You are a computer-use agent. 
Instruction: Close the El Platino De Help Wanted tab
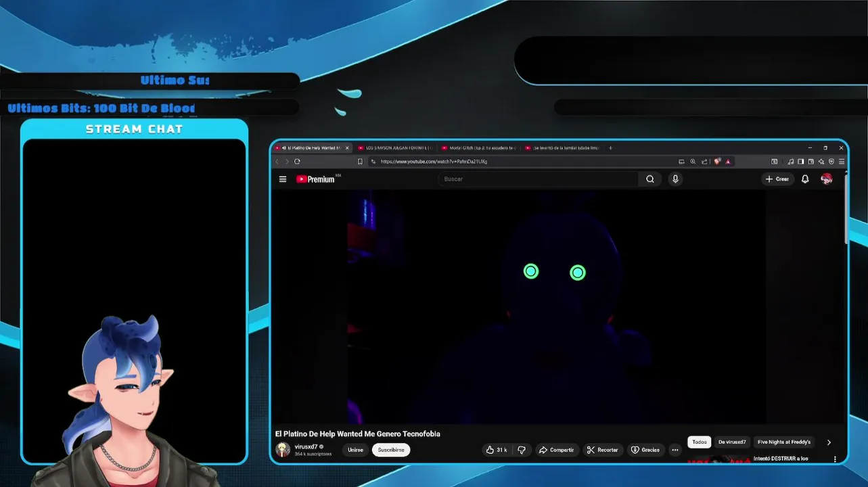347,147
